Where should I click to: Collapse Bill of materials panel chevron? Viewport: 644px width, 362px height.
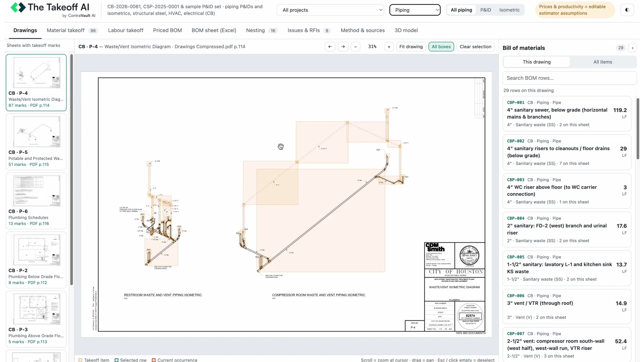pyautogui.click(x=633, y=48)
